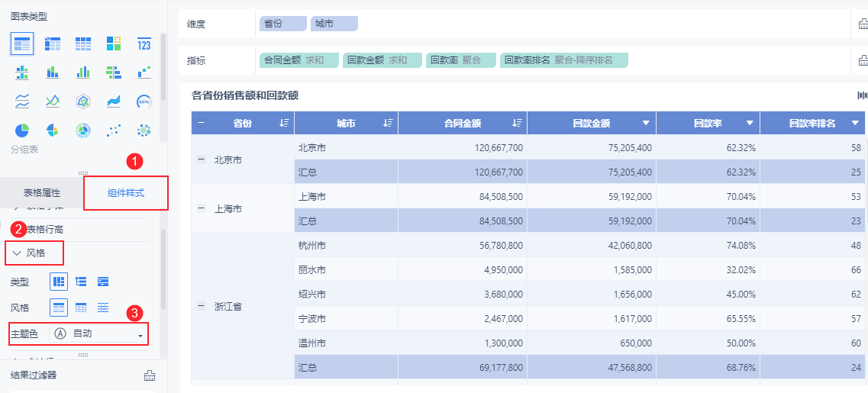Click the clear icon beside 结果过滤器

[x=150, y=375]
